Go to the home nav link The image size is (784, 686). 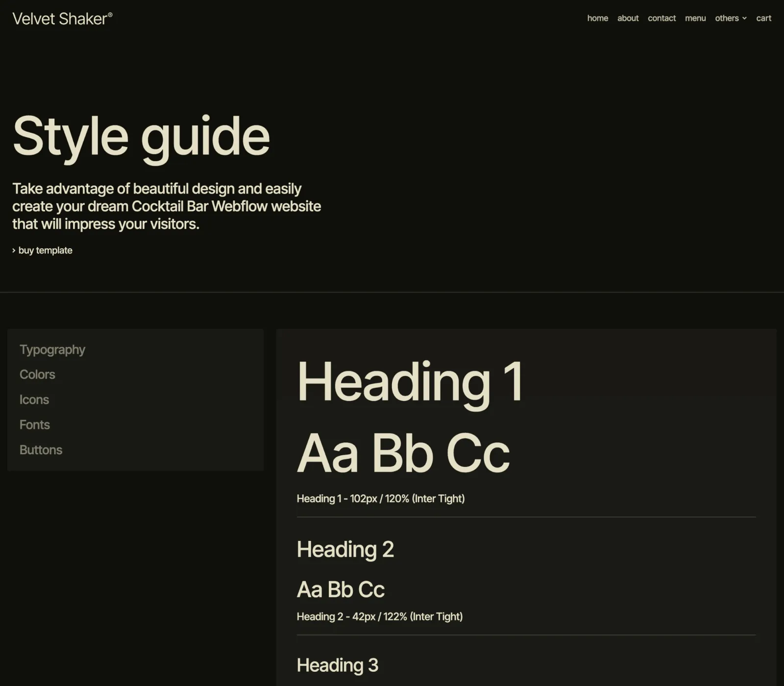pyautogui.click(x=597, y=18)
